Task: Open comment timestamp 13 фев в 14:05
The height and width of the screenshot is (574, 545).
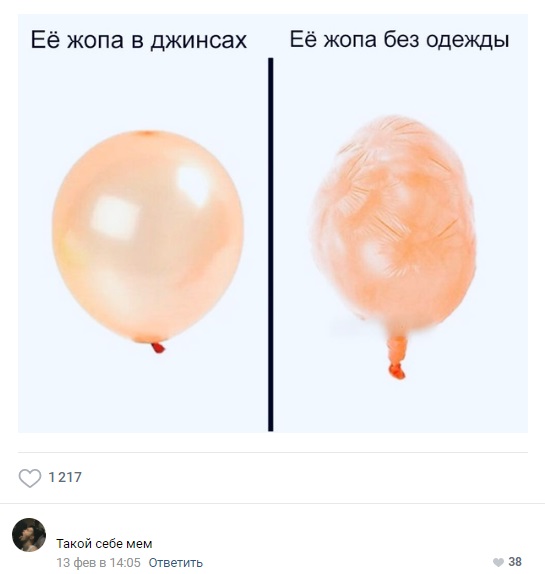Action: pyautogui.click(x=98, y=563)
